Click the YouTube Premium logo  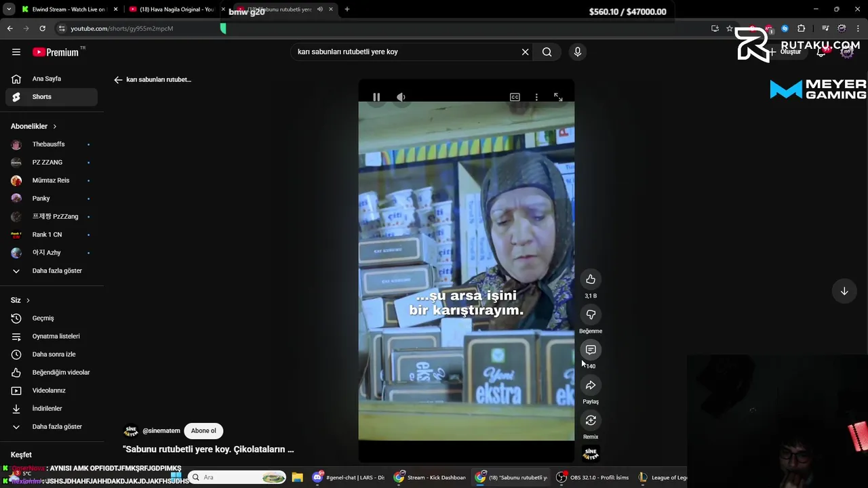(57, 52)
